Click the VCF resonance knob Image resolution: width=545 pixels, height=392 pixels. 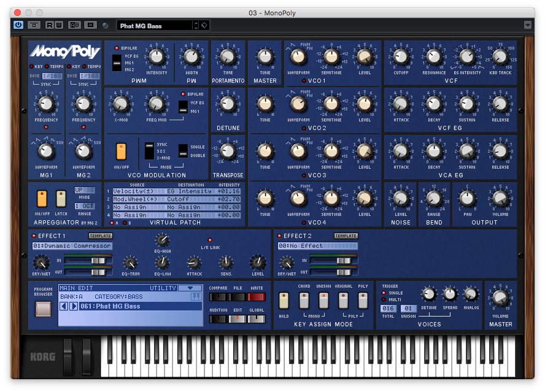click(x=434, y=56)
